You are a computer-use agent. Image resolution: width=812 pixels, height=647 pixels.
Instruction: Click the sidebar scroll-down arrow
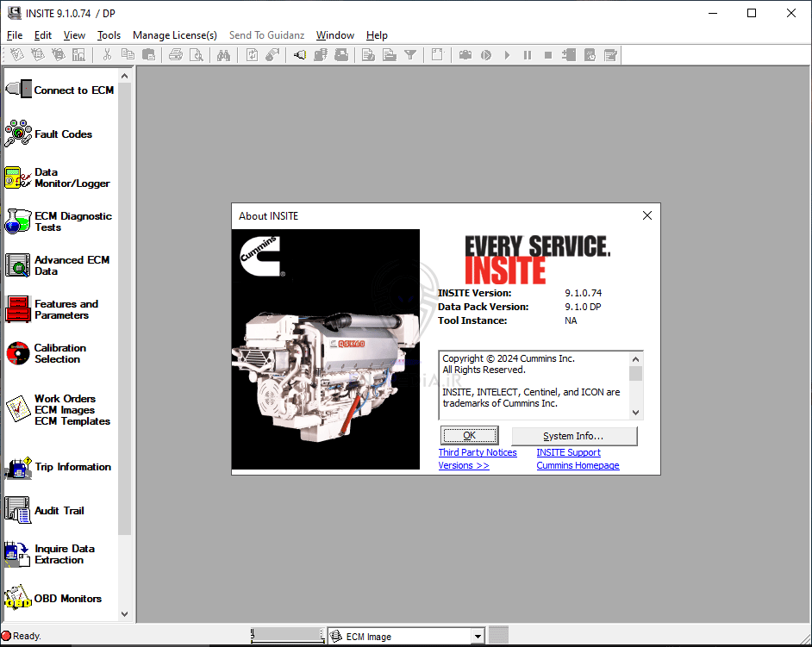pos(124,614)
